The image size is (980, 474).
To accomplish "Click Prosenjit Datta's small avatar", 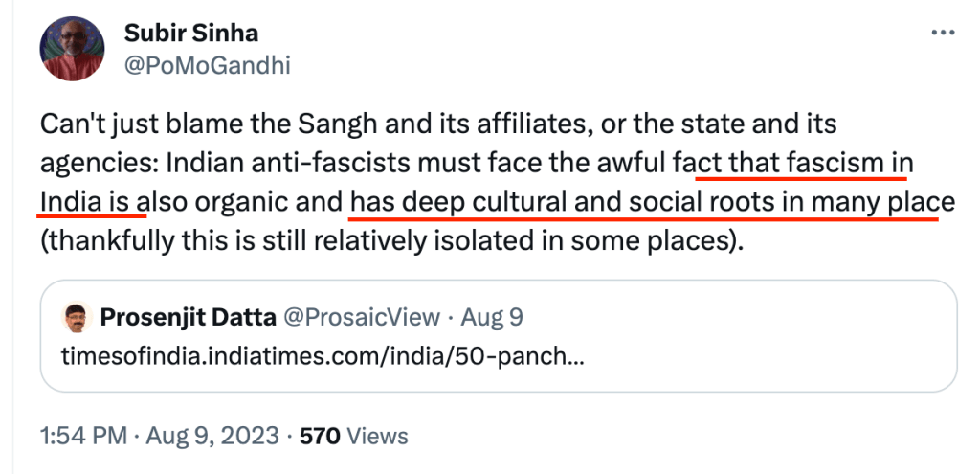I will pyautogui.click(x=76, y=317).
